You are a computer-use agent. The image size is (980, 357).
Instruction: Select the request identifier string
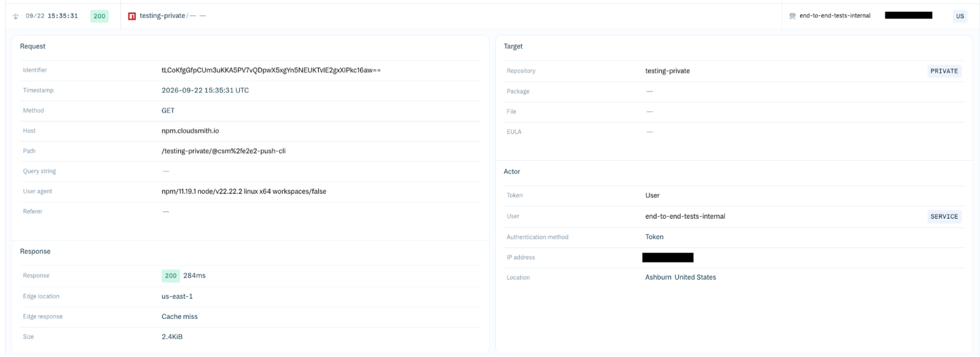[x=271, y=70]
